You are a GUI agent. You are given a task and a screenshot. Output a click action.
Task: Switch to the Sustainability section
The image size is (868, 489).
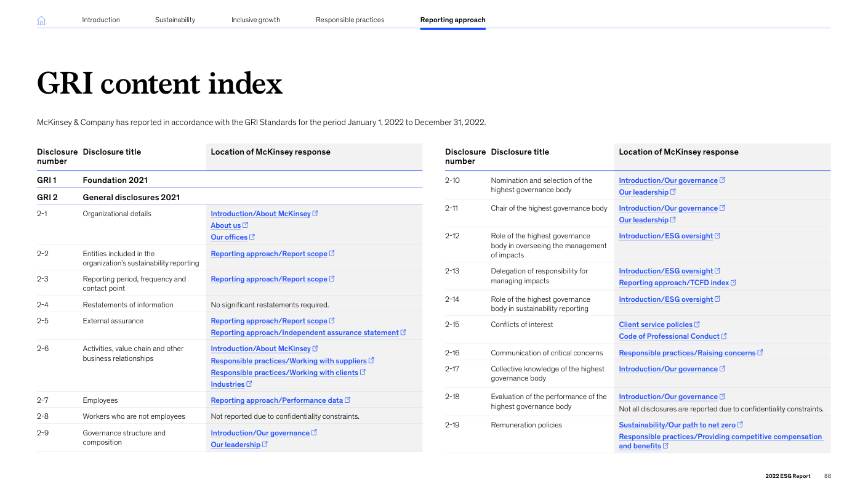point(175,20)
